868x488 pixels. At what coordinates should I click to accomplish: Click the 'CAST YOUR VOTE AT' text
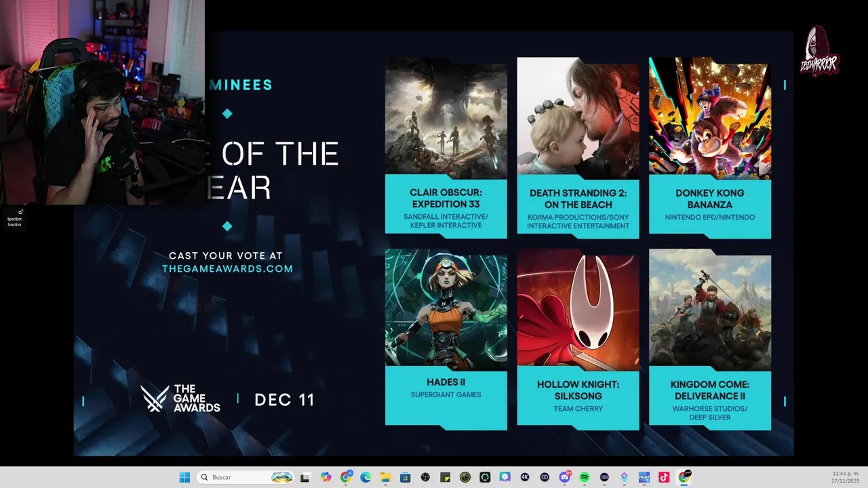(226, 256)
